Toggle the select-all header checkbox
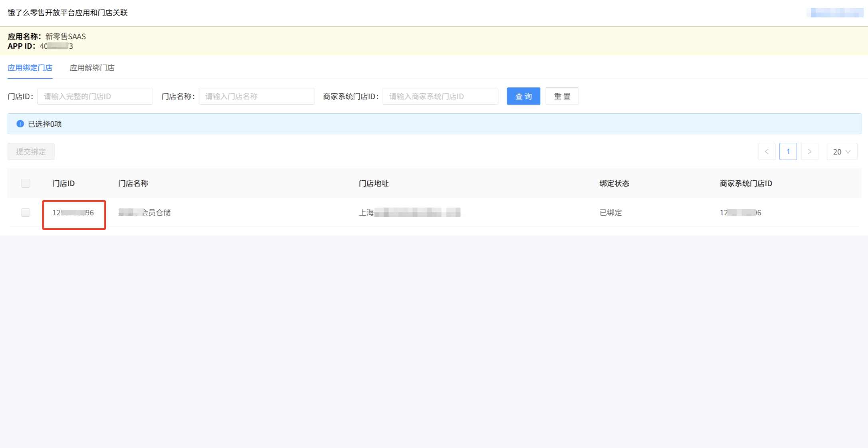Image resolution: width=868 pixels, height=448 pixels. click(x=26, y=183)
